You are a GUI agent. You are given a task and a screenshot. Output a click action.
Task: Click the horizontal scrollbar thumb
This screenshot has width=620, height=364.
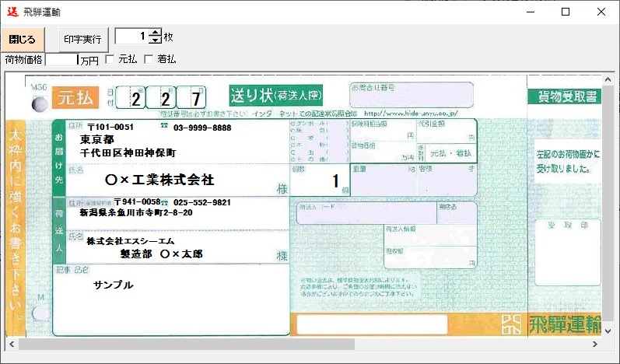pos(187,345)
